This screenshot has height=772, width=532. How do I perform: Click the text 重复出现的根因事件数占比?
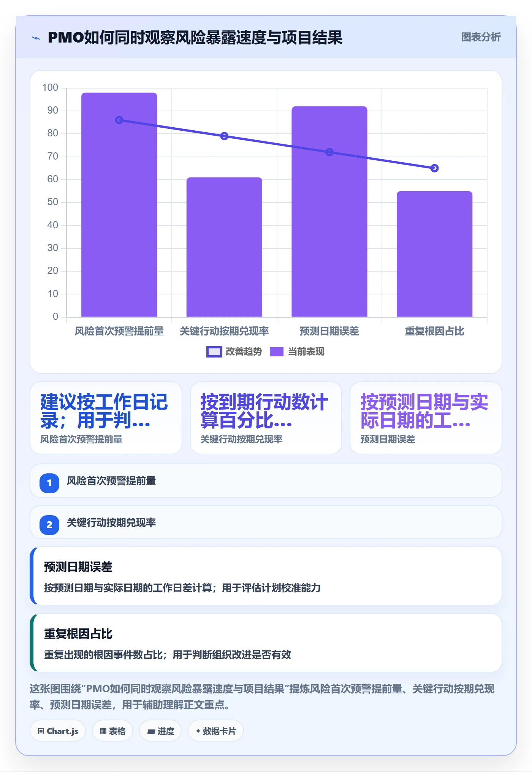[x=103, y=655]
